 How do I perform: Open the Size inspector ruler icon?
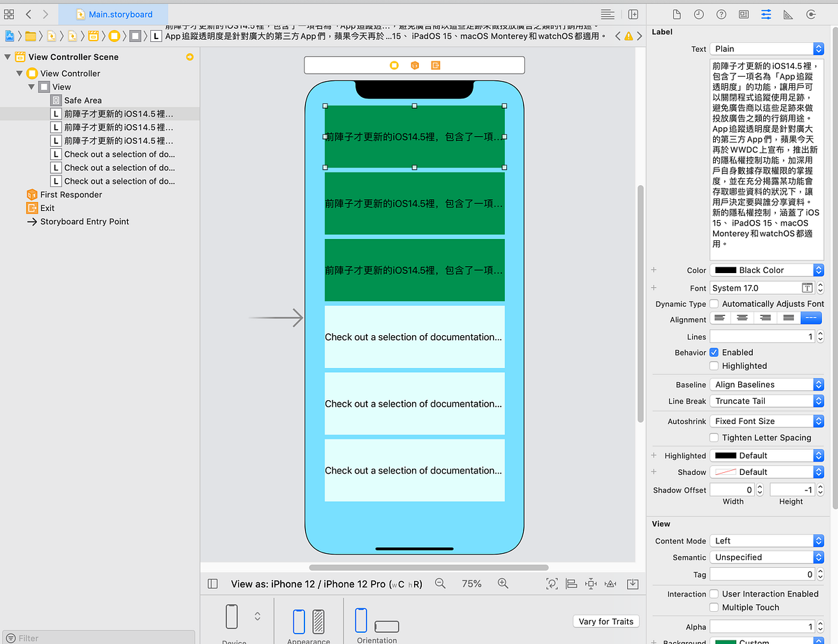(788, 14)
